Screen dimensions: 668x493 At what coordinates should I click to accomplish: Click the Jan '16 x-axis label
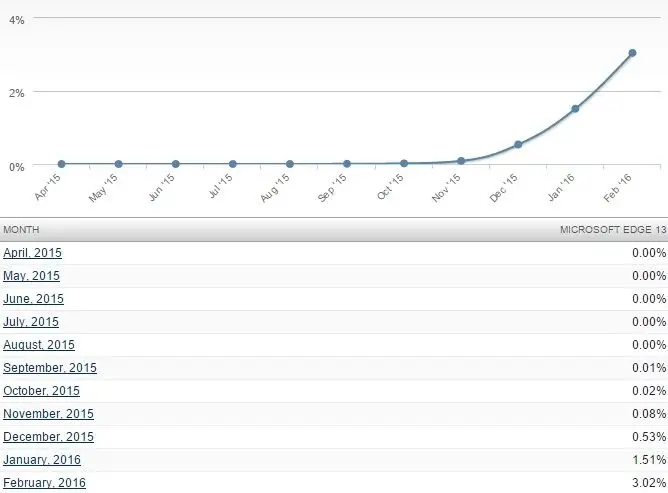tap(561, 187)
